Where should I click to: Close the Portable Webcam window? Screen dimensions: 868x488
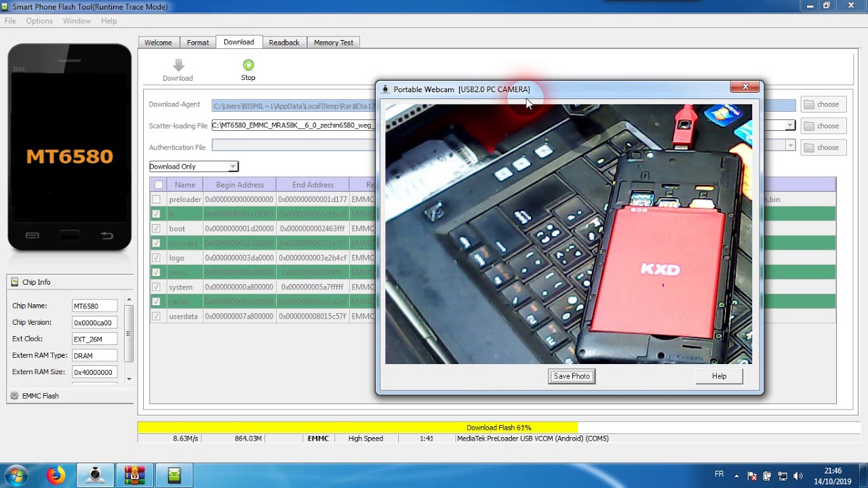tap(745, 86)
